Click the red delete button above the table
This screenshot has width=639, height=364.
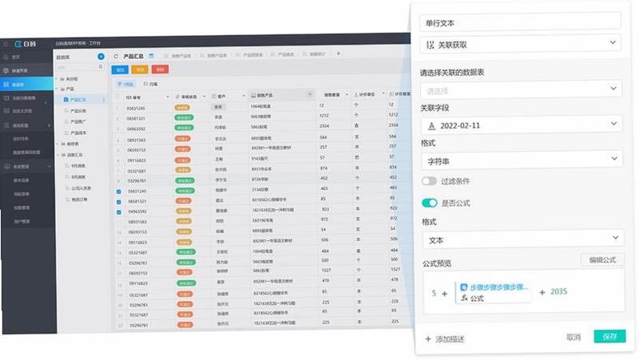tap(161, 69)
